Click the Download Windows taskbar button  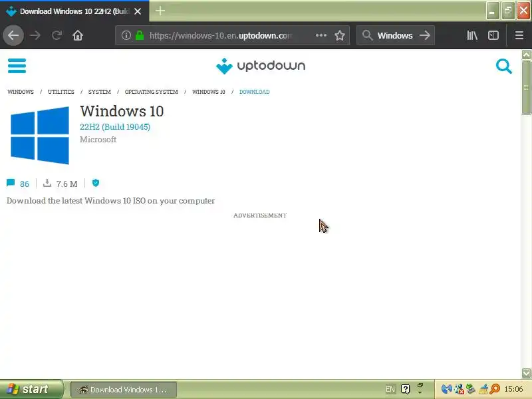(x=124, y=390)
